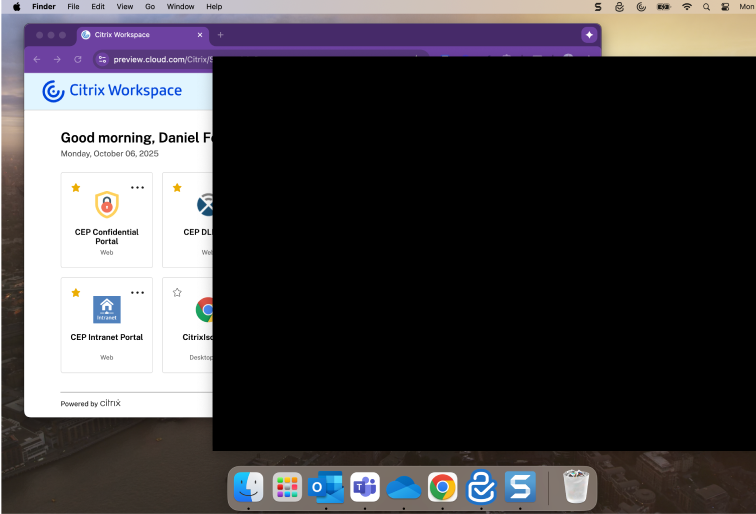Open the Go menu in the menu bar
The image size is (756, 514).
(150, 7)
